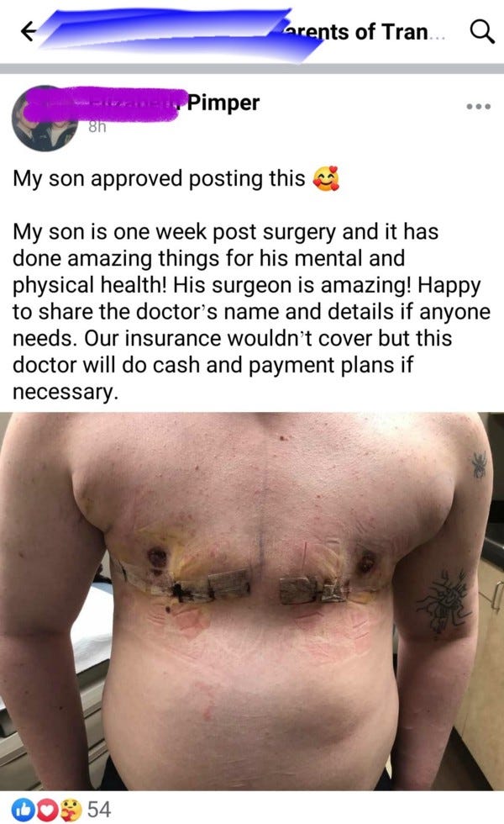Open the 54 reactions count list
The image size is (504, 824).
[99, 809]
